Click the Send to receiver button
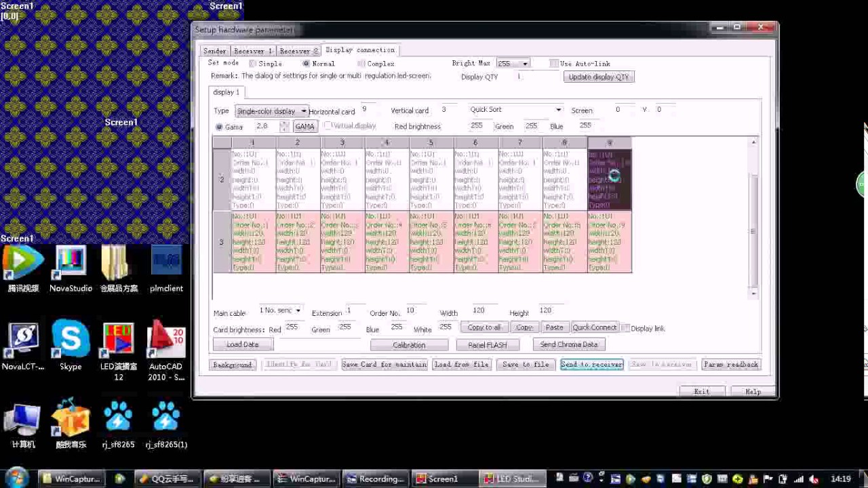 [x=591, y=365]
